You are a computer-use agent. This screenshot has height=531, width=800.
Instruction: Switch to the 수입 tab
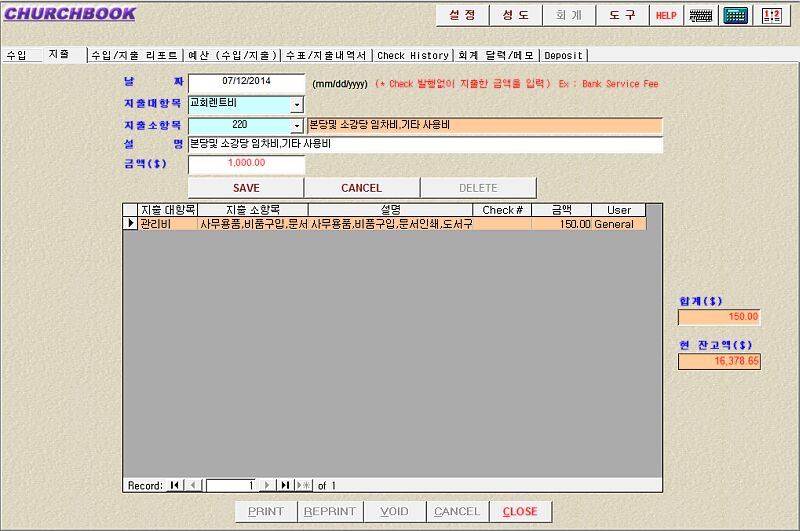[20, 55]
